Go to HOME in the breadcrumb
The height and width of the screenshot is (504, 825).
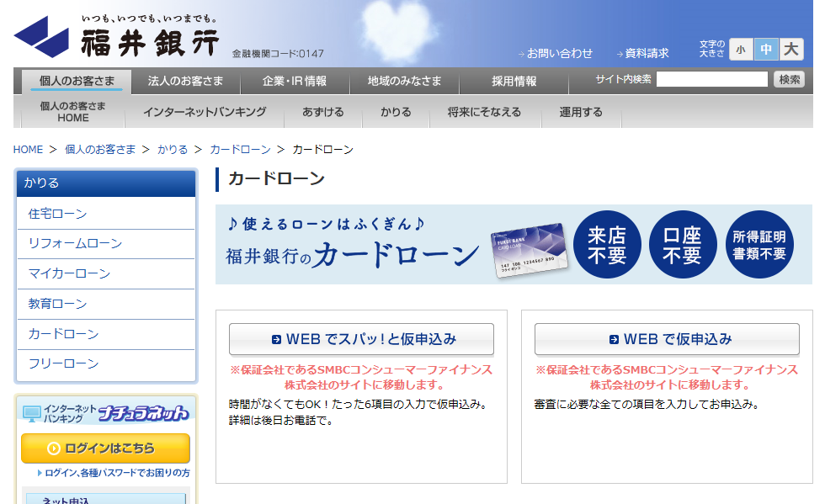(28, 150)
